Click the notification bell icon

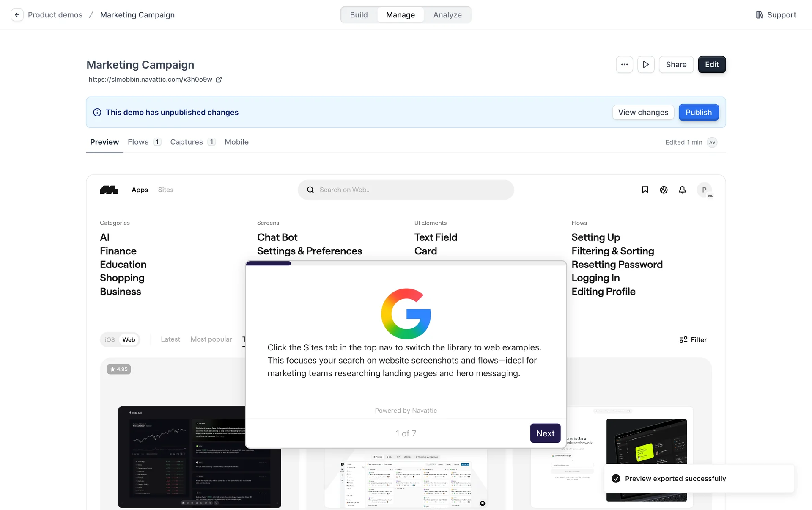(682, 190)
